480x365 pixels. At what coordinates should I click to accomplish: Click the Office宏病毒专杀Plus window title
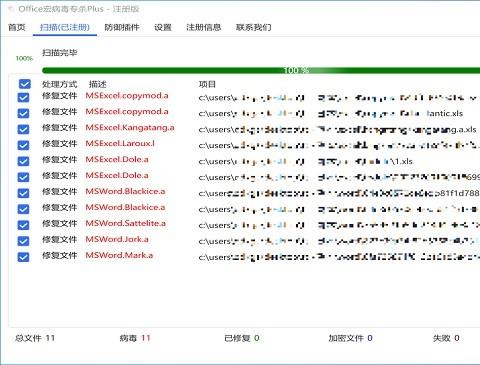click(79, 9)
